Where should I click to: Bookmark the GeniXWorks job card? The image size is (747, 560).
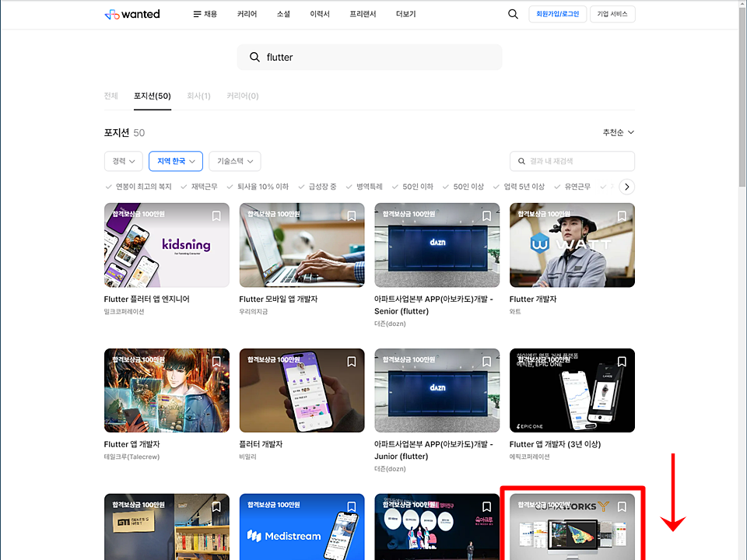(x=622, y=506)
